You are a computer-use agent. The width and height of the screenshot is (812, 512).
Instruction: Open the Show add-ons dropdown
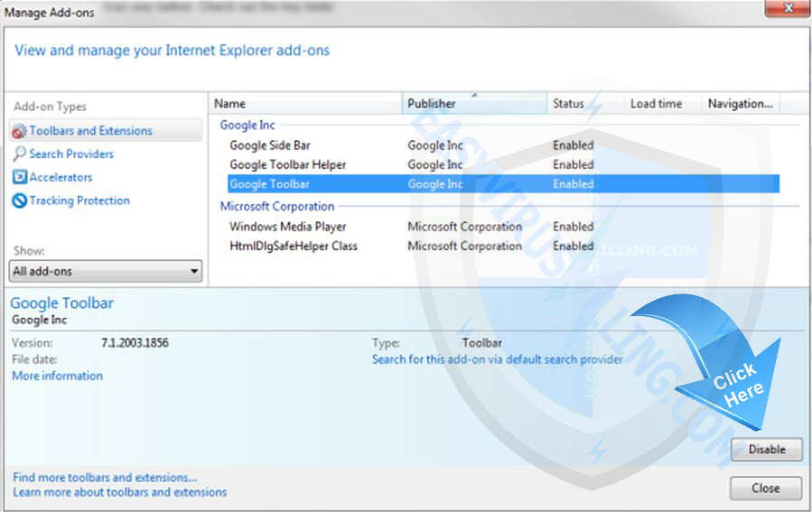[107, 271]
